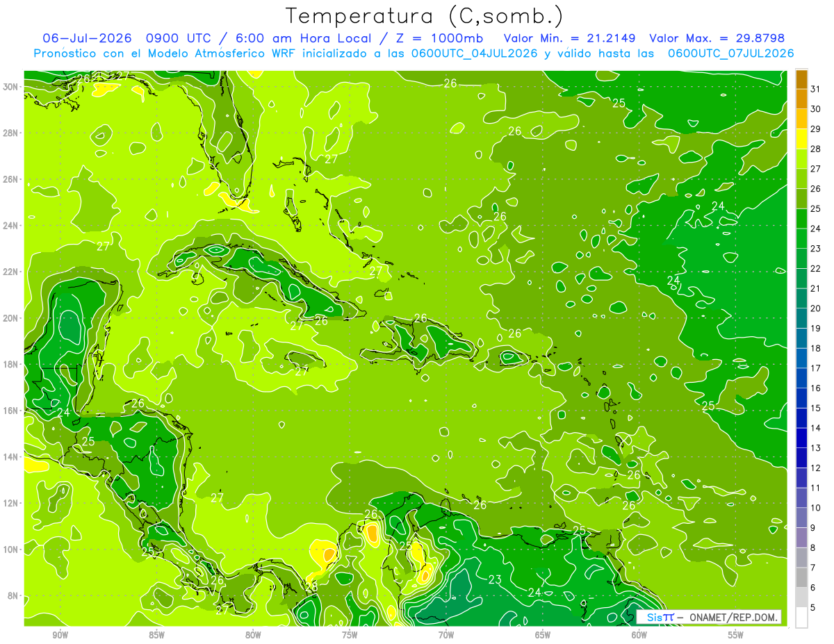This screenshot has width=834, height=644.
Task: Click the color bar segment between 12 and 13
Action: click(801, 458)
